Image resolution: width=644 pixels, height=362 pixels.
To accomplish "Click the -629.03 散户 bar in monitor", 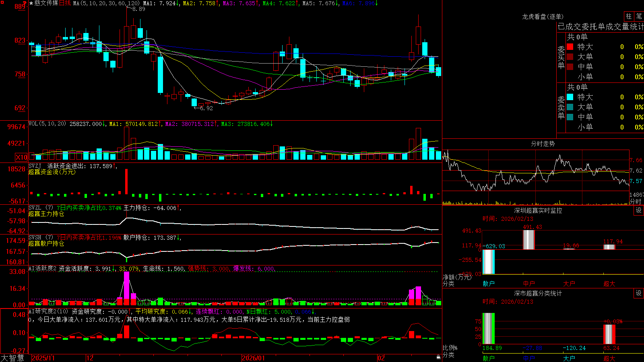I will click(489, 262).
